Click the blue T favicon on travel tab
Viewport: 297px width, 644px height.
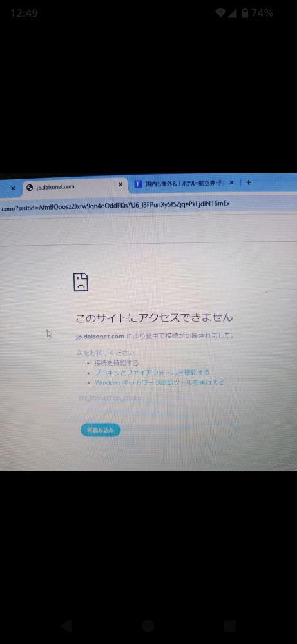(x=139, y=183)
